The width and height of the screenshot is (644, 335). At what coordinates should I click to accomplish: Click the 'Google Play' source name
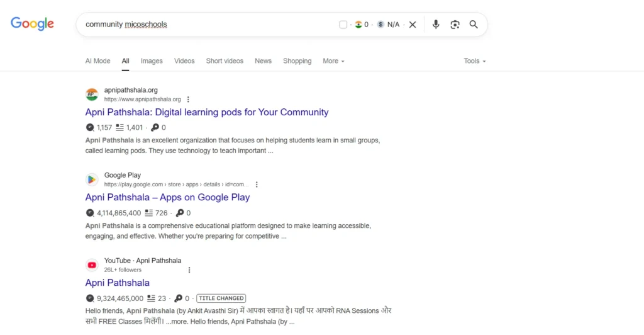pyautogui.click(x=123, y=175)
